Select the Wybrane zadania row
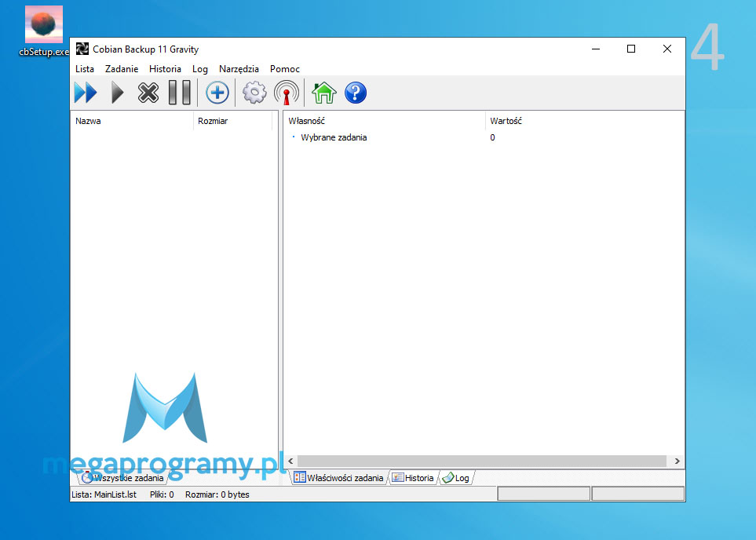 click(x=484, y=137)
